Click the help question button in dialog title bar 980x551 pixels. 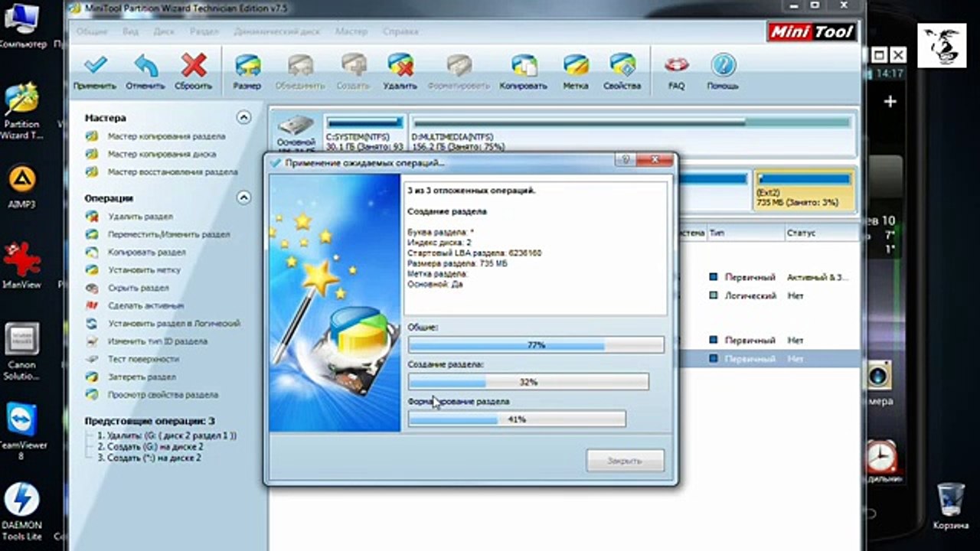pyautogui.click(x=625, y=160)
